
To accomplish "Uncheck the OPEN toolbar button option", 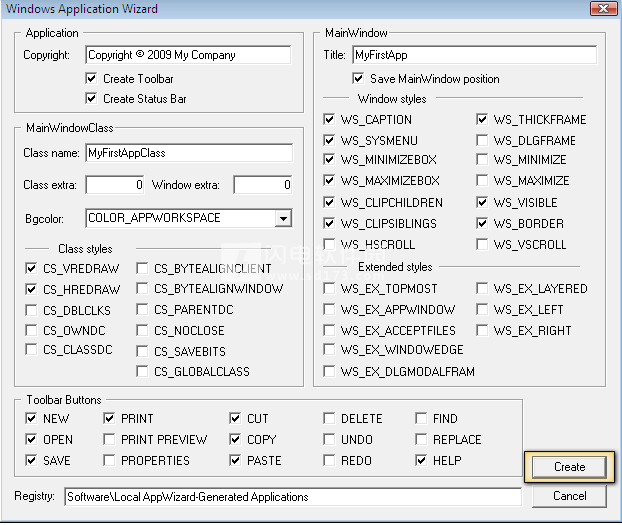I will tap(31, 439).
